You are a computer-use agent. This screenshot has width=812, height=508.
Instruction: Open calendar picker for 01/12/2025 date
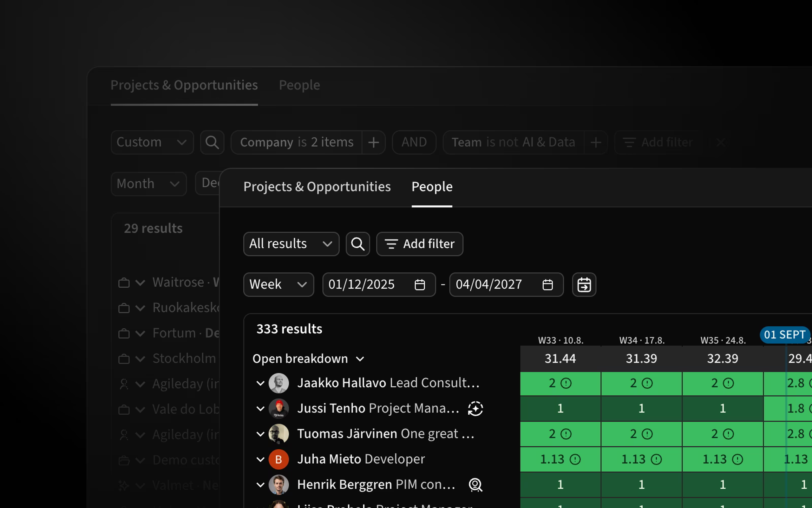pyautogui.click(x=419, y=284)
